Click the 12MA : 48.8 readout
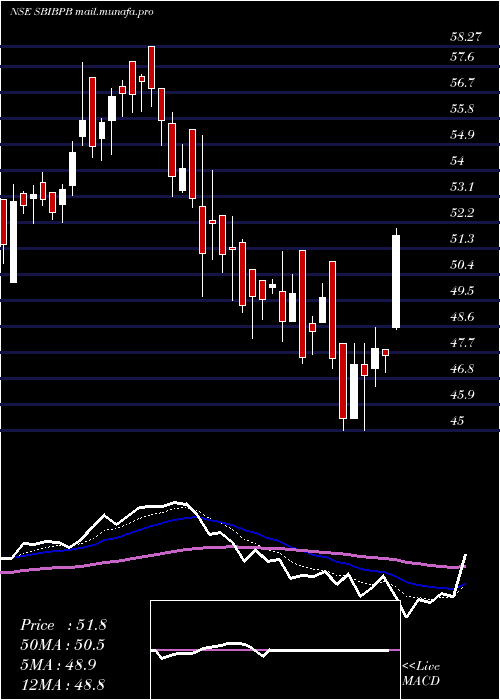 click(x=63, y=684)
